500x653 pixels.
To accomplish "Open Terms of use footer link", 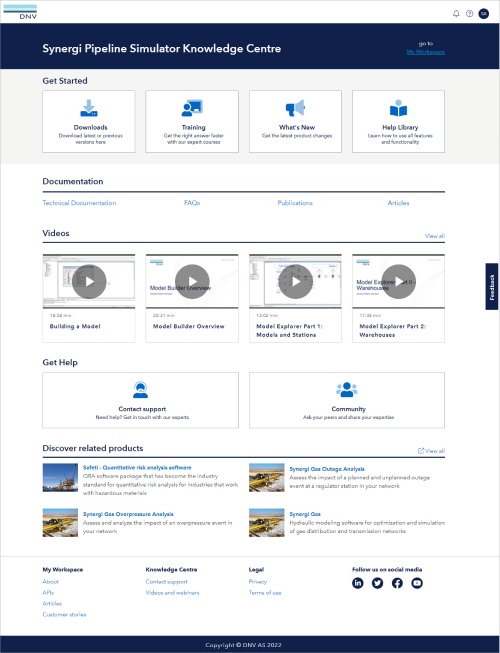I will tap(265, 593).
